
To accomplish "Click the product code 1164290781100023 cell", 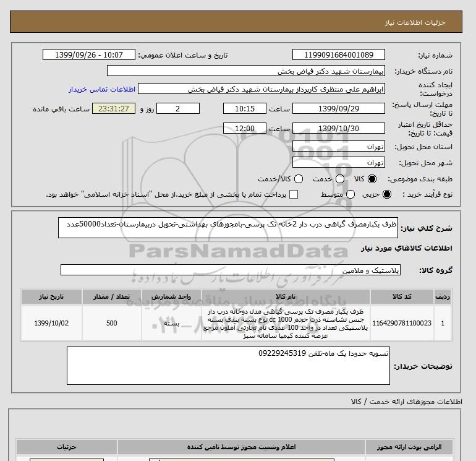I will (x=402, y=323).
